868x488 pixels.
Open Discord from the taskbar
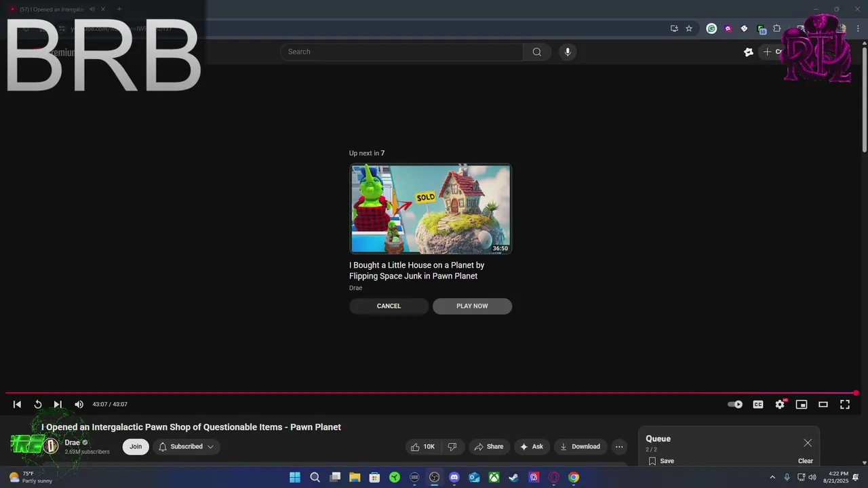click(454, 477)
